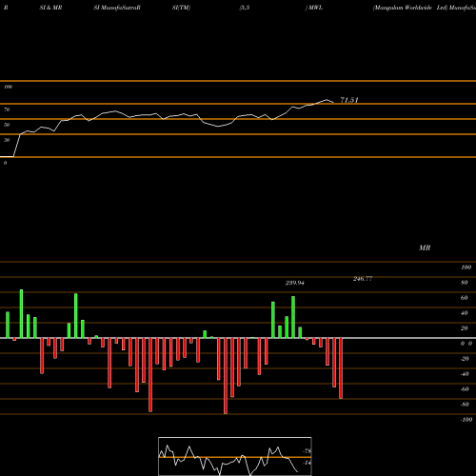Open the mini oscillator chart thumbnail at the bottom

235,456
